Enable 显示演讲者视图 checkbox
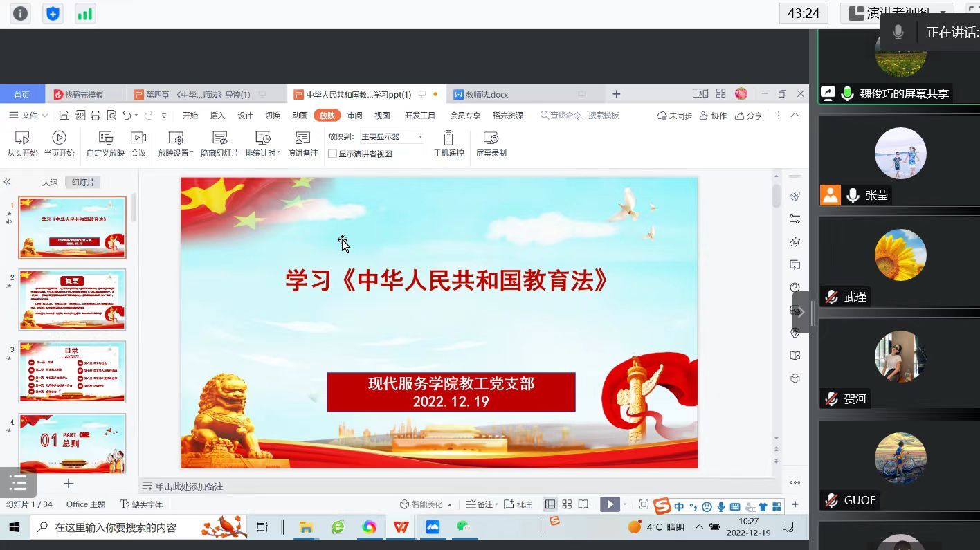 (x=333, y=154)
